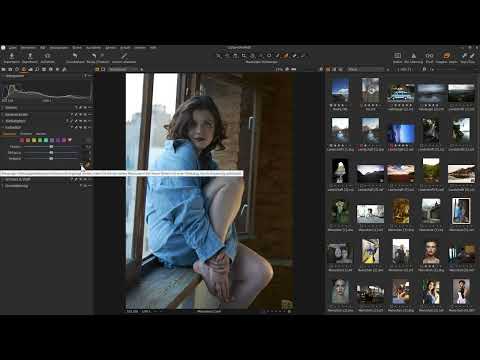
Task: Click the apply adjustments arrow icon
Action: (472, 56)
